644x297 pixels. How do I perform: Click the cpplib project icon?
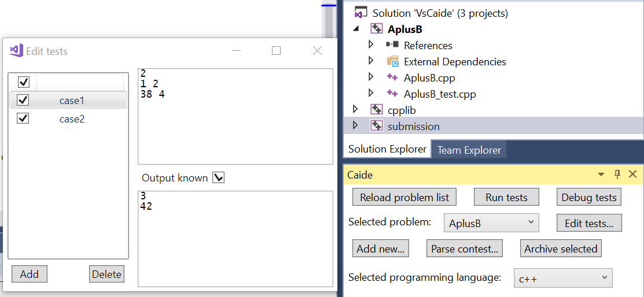[x=377, y=110]
